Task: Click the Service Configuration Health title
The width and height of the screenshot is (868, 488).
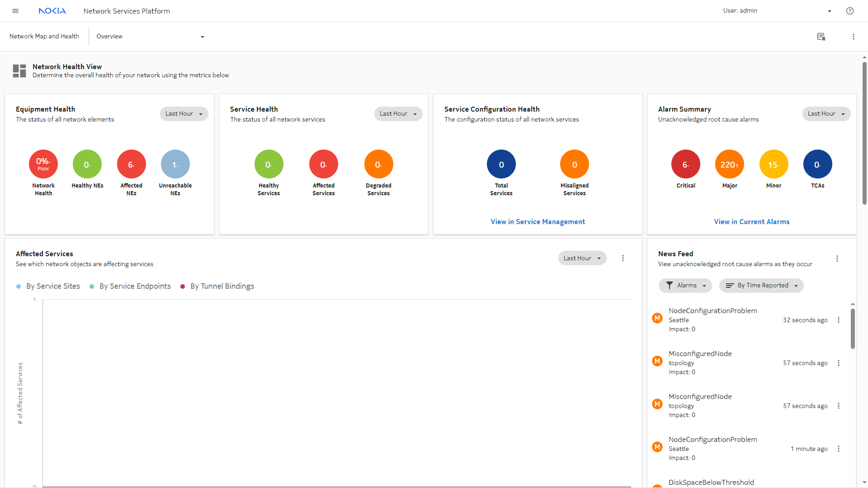Action: [492, 109]
